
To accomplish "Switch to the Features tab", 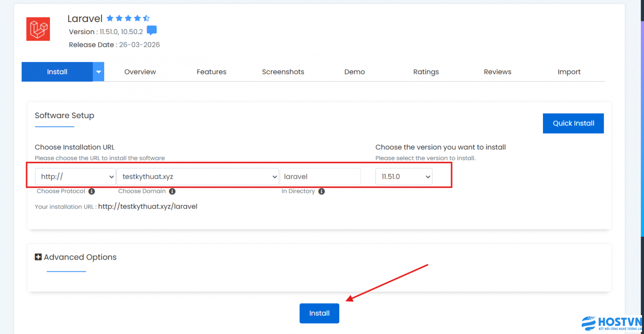I will point(211,72).
